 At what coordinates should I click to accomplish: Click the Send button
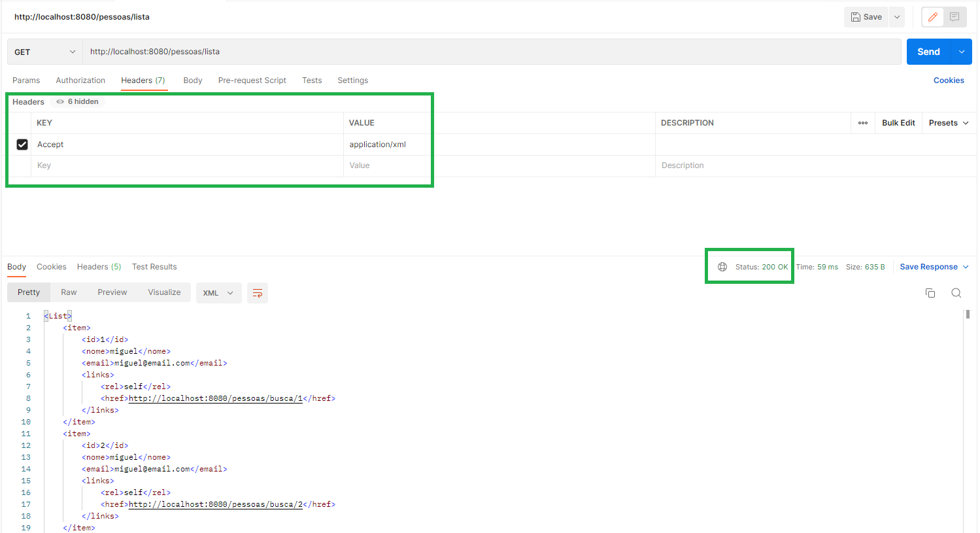coord(928,51)
